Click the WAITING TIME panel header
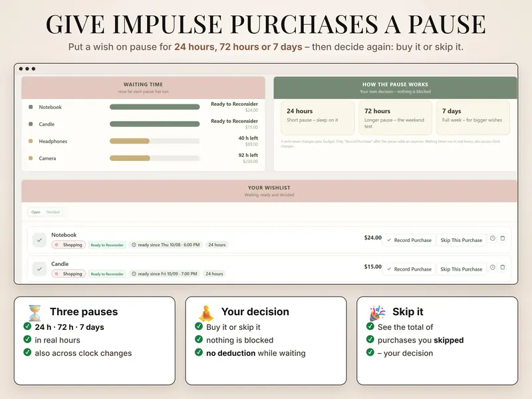 (143, 88)
